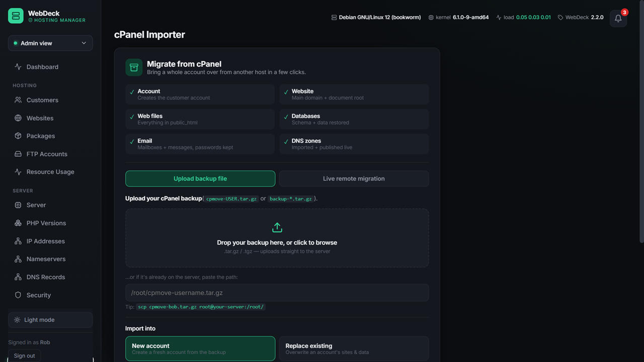This screenshot has width=644, height=362.
Task: Open Dashboard from sidebar
Action: (x=50, y=67)
